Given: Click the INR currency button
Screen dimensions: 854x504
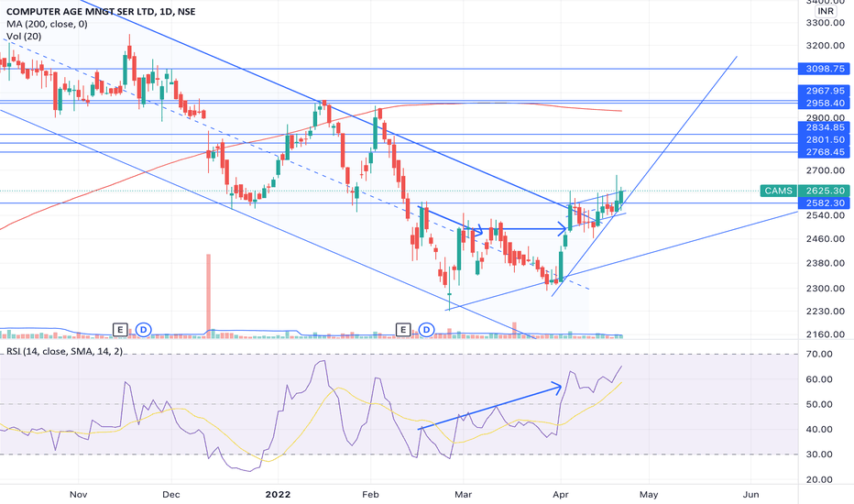Looking at the screenshot, I should tap(825, 11).
